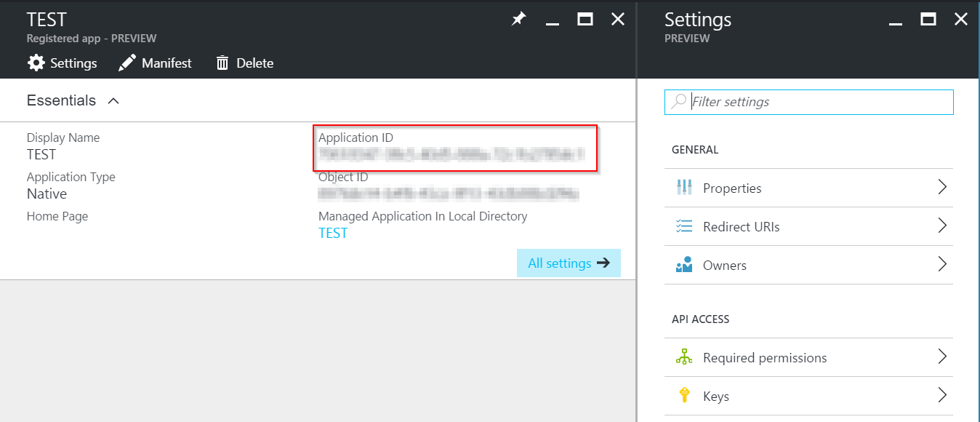
Task: Click the All settings button
Action: 569,263
